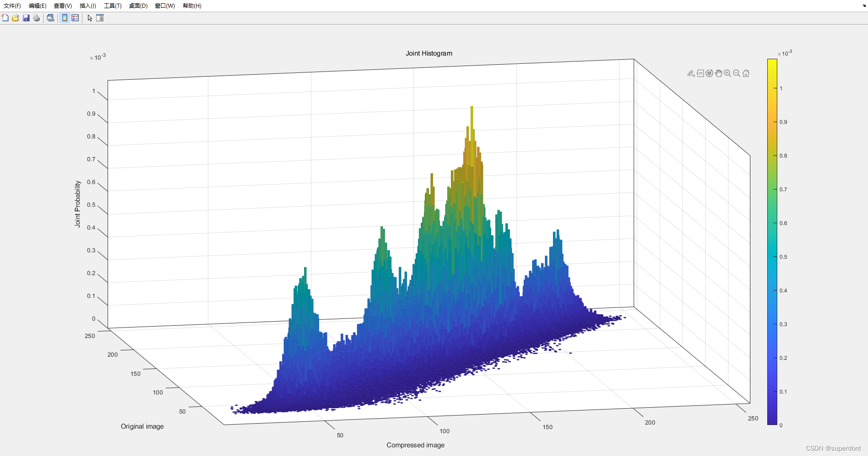Activate the Rotate 3D axes tool
The image size is (868, 456).
pos(709,73)
